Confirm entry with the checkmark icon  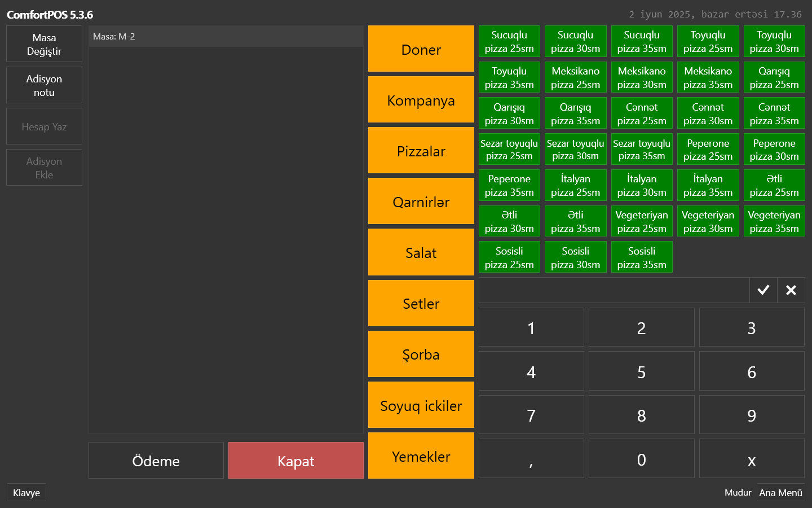coord(763,290)
